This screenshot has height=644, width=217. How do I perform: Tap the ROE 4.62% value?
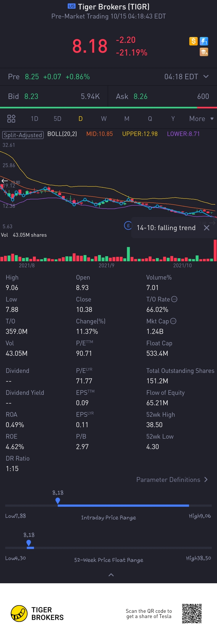click(15, 446)
